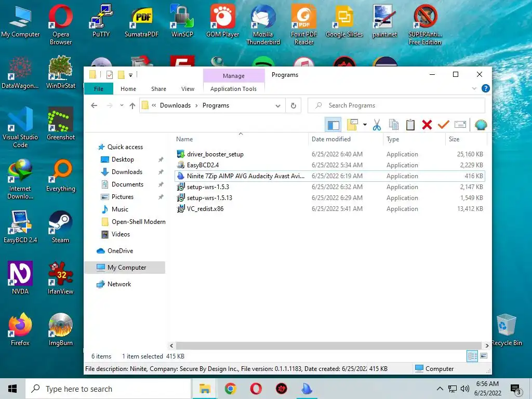Viewport: 532px width, 399px height.
Task: Click the Paste clipboard icon
Action: click(410, 125)
